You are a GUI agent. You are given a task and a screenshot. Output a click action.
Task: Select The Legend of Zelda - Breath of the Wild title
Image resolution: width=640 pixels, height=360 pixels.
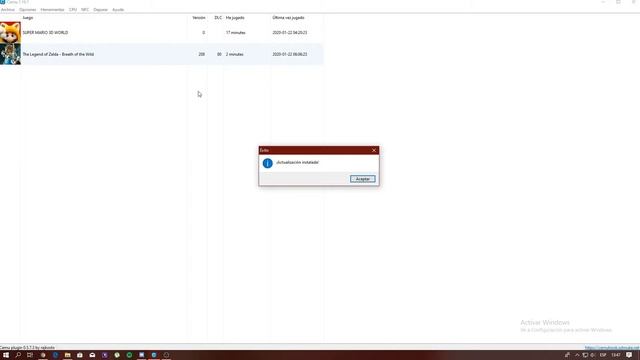[58, 54]
